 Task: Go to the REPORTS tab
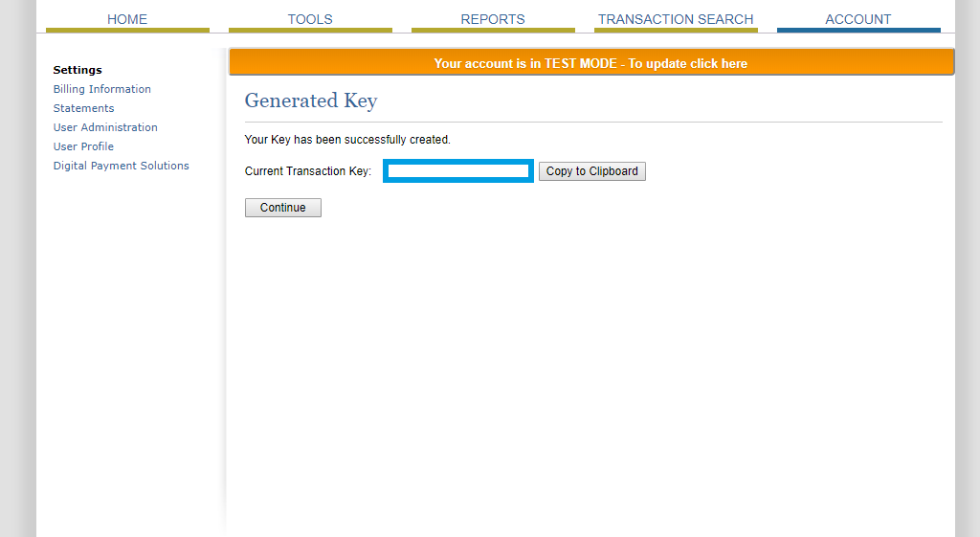tap(493, 19)
